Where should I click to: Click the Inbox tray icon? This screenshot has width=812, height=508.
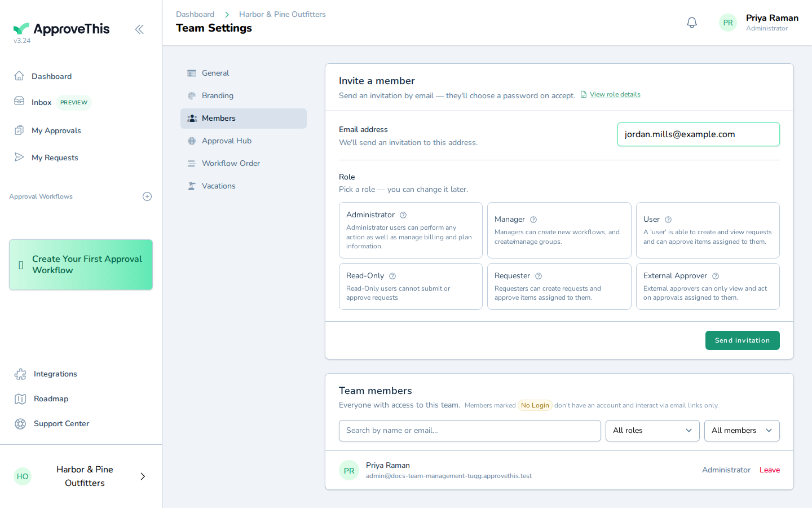(19, 101)
